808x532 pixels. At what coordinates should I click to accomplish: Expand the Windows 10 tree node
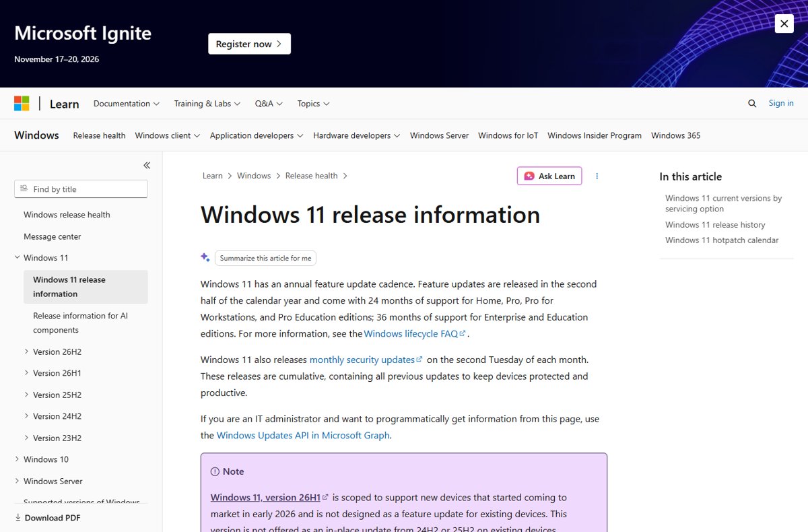coord(17,459)
